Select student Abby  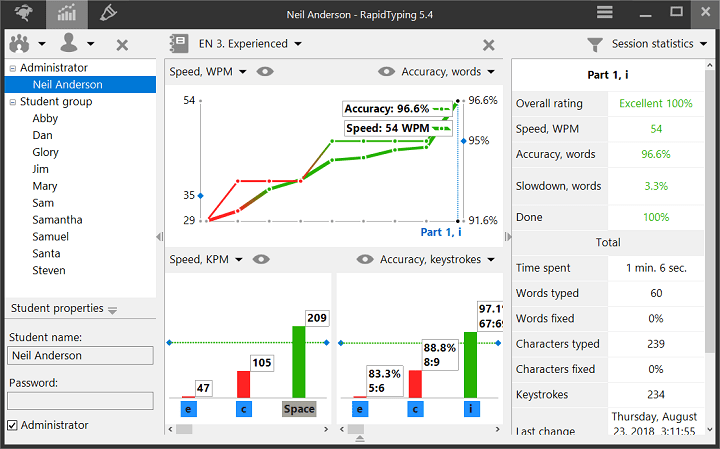point(45,118)
